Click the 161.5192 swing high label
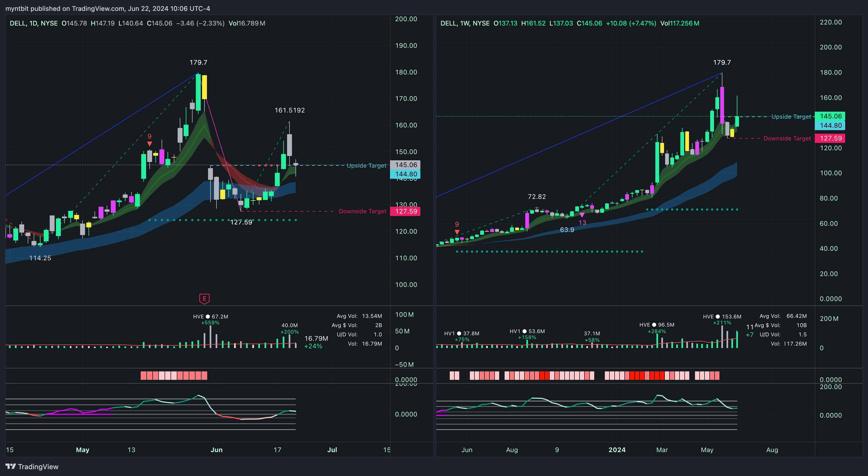The image size is (868, 476). 290,110
